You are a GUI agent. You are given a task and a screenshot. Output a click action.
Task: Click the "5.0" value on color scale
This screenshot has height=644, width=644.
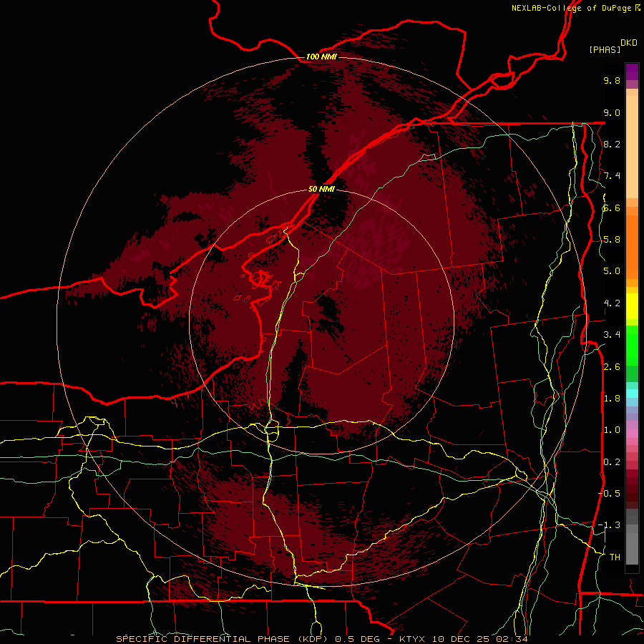point(612,271)
